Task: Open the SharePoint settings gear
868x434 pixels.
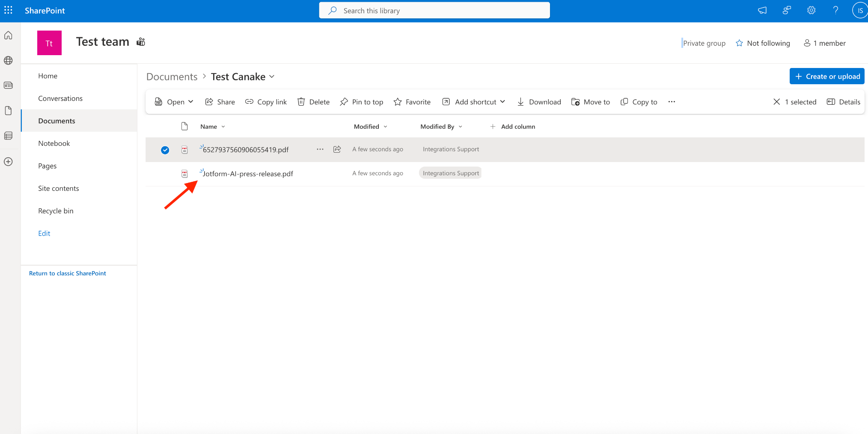Action: (x=811, y=10)
